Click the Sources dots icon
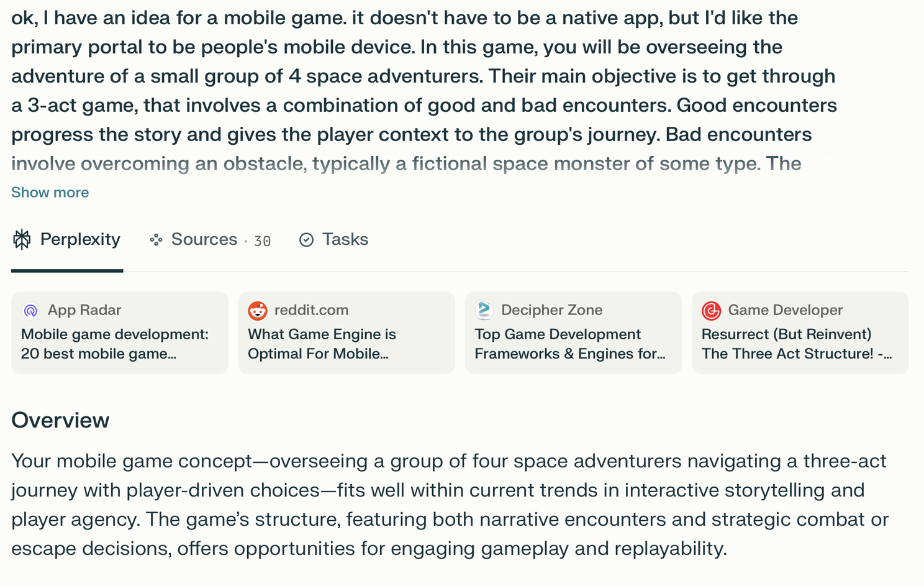 (156, 240)
